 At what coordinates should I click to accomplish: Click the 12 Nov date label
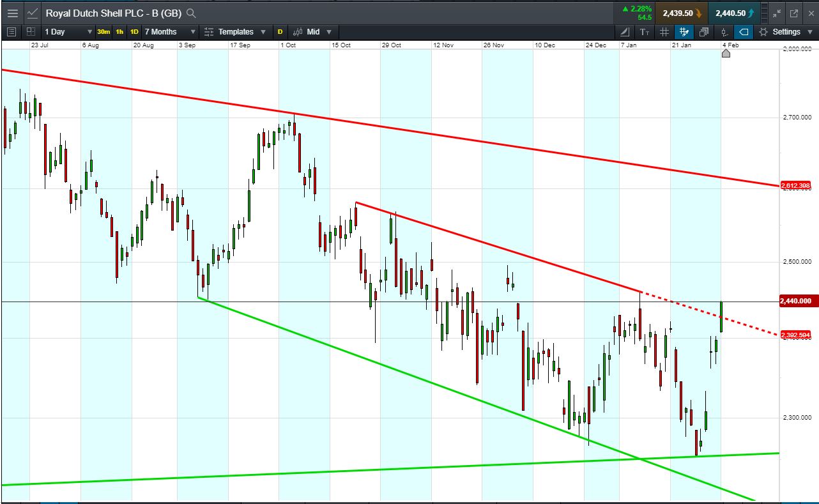coord(443,45)
